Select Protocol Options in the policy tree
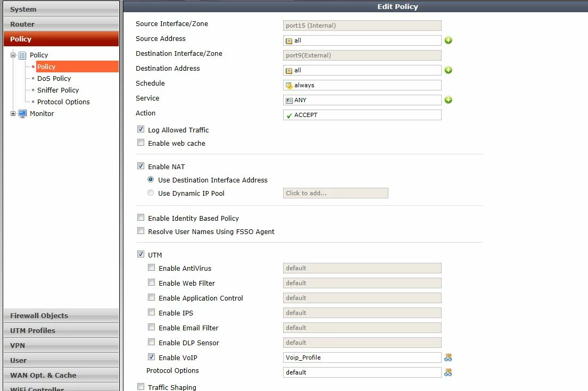Viewport: 588px width, 391px height. pyautogui.click(x=63, y=102)
